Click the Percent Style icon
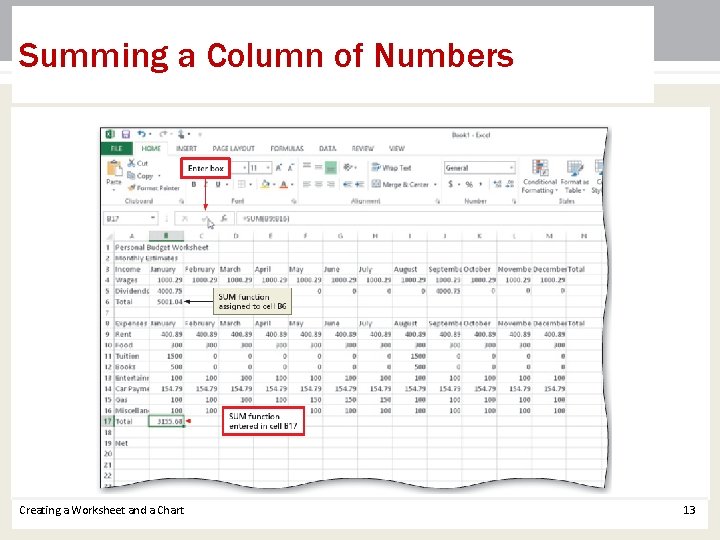 pyautogui.click(x=469, y=185)
